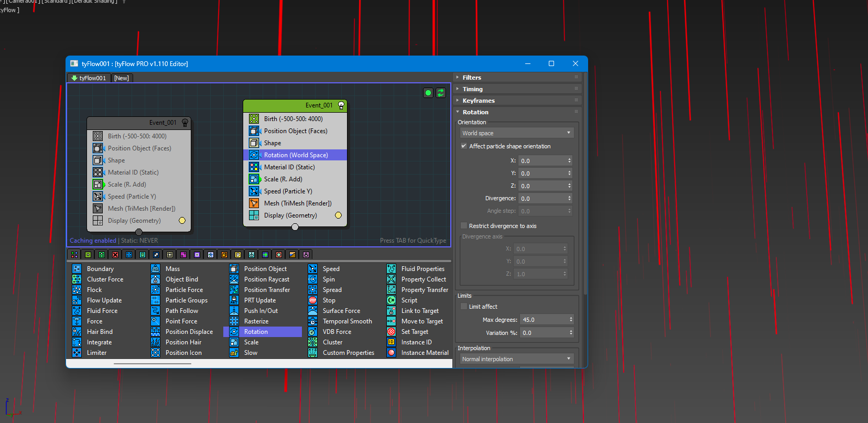
Task: Enable the Limit affect checkbox
Action: (464, 307)
